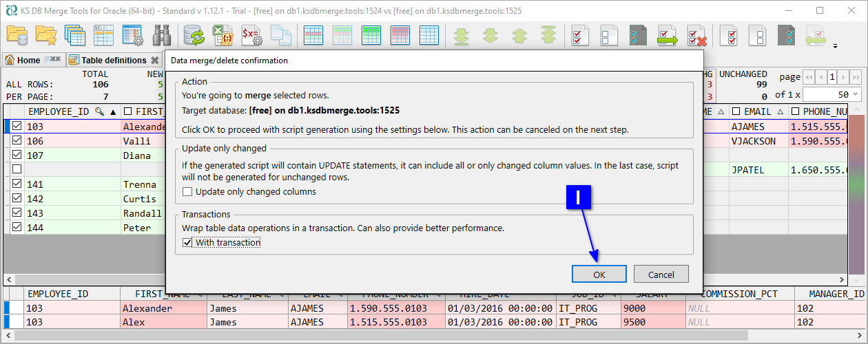Click the open database folder icon
Image resolution: width=868 pixels, height=344 pixels.
click(17, 35)
